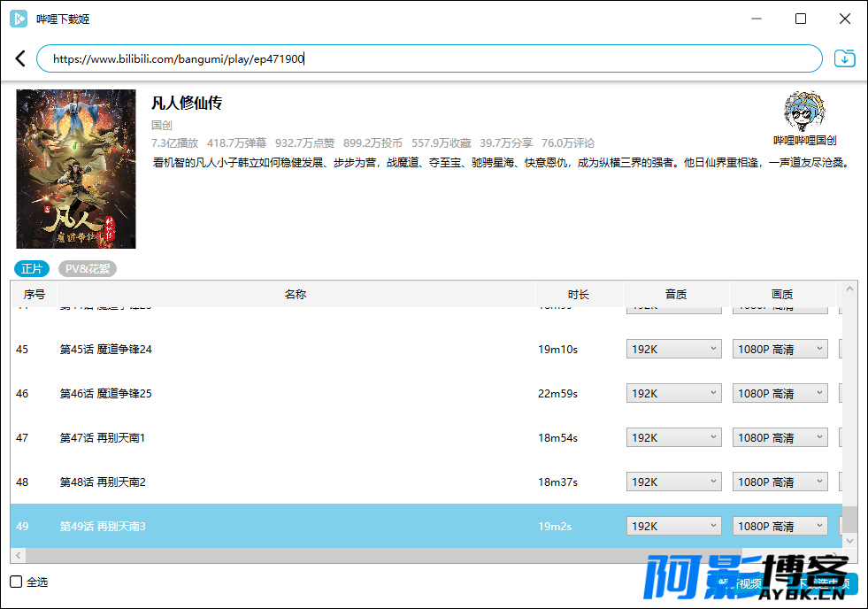Viewport: 868px width, 609px height.
Task: Select the row 第48话 再别天南2
Action: coord(426,482)
